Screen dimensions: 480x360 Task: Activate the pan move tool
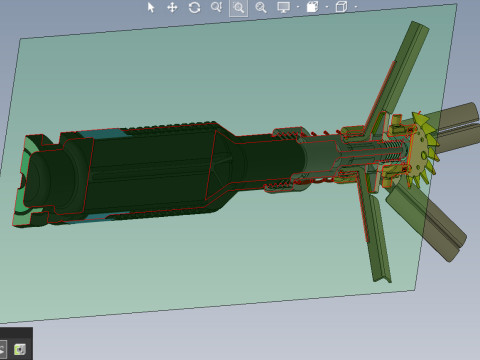point(172,7)
